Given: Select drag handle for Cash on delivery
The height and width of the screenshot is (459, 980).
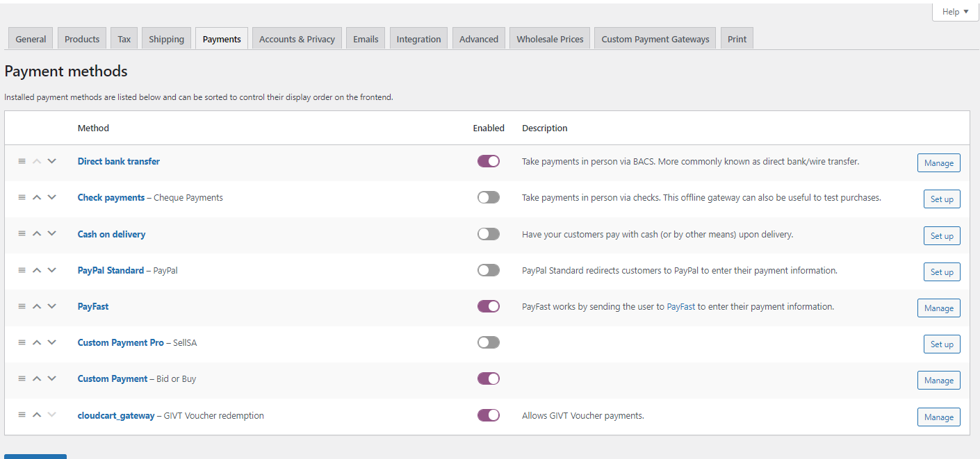Looking at the screenshot, I should [x=22, y=233].
